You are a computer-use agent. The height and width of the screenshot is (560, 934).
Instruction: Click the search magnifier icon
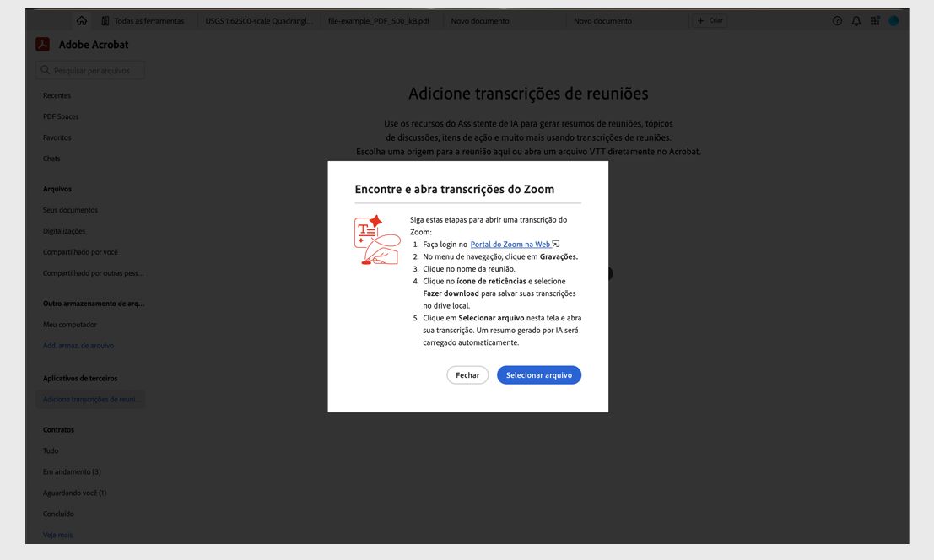pos(46,70)
